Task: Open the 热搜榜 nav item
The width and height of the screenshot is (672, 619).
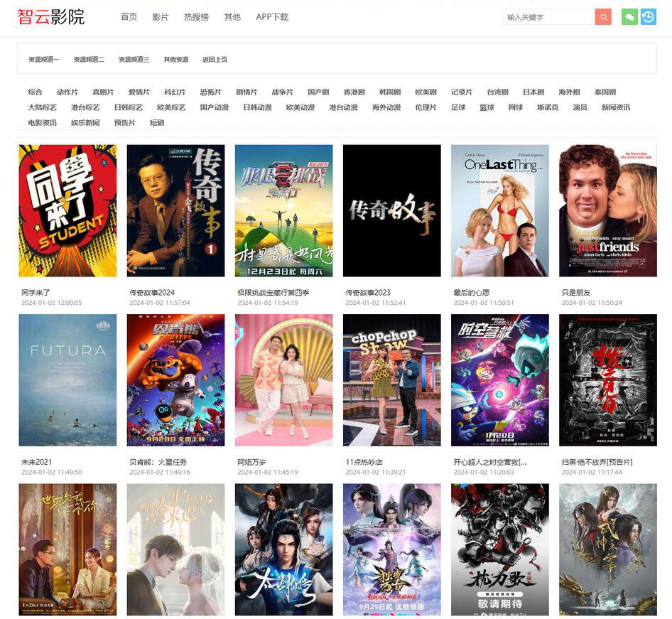Action: point(196,17)
